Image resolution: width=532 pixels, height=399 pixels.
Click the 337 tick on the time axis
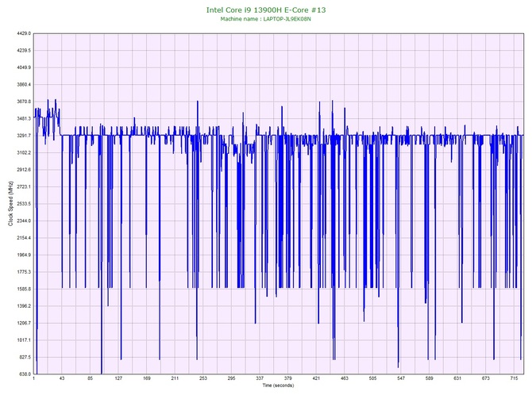pyautogui.click(x=260, y=378)
